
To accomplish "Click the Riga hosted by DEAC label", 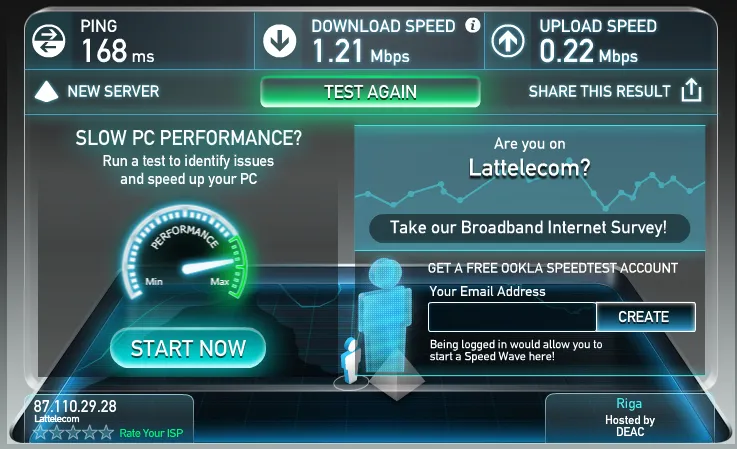I will (629, 417).
